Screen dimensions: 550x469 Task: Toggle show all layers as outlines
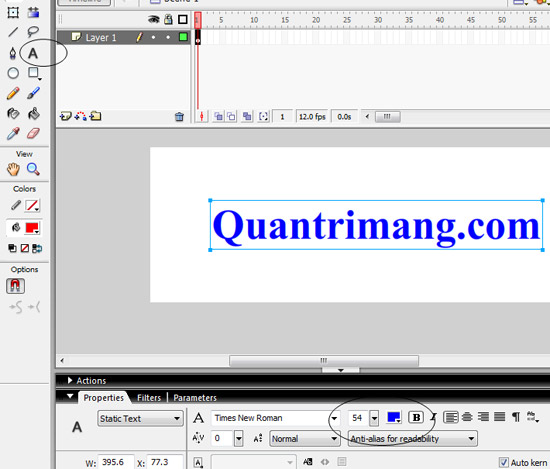183,19
